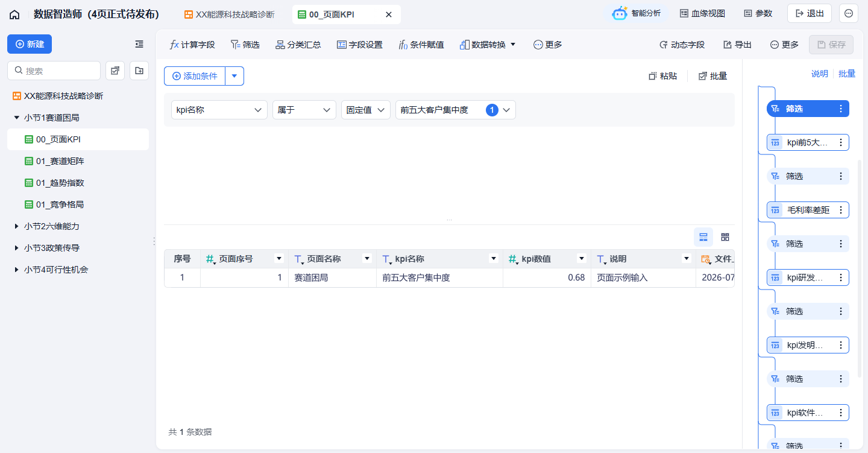Open the 分类汇总 tool

pos(298,45)
